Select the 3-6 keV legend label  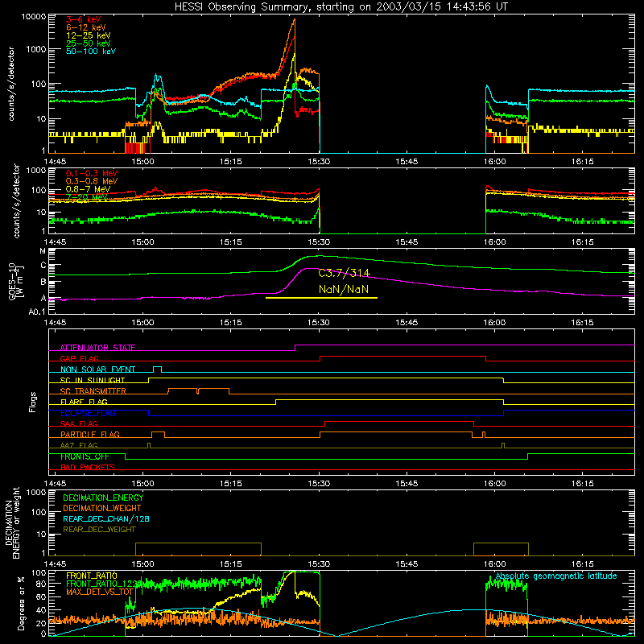point(83,19)
